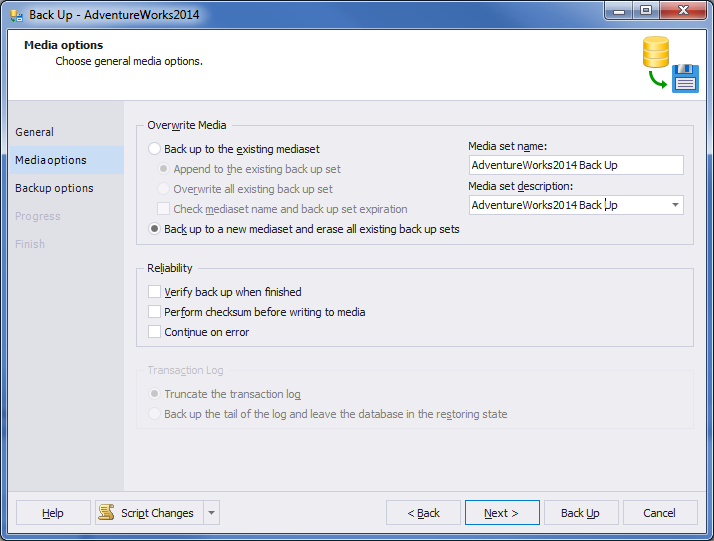Click the Help button

(53, 513)
